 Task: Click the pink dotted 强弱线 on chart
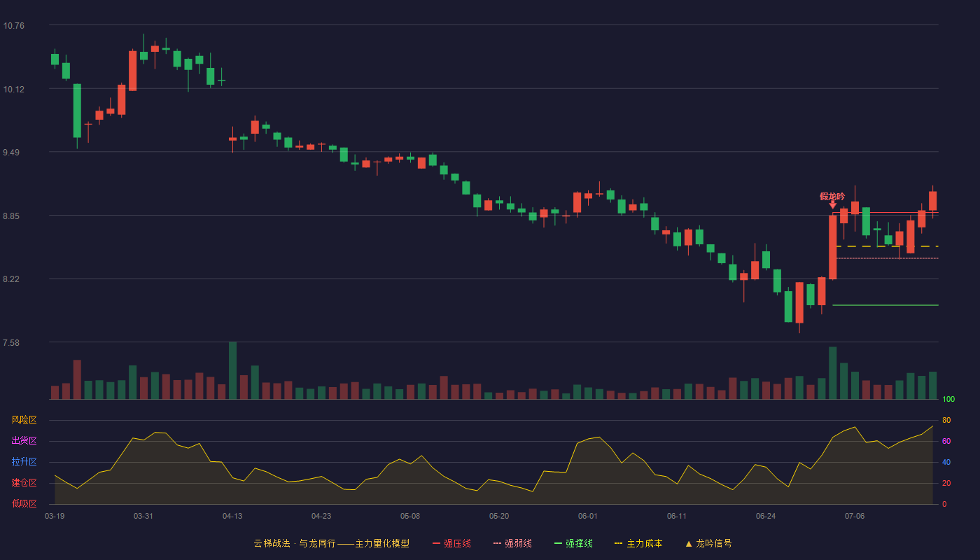coord(887,258)
